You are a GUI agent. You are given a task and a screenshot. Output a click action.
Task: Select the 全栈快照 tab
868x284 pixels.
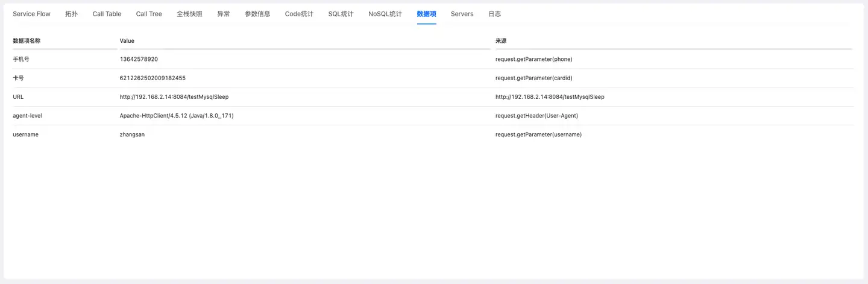coord(189,14)
